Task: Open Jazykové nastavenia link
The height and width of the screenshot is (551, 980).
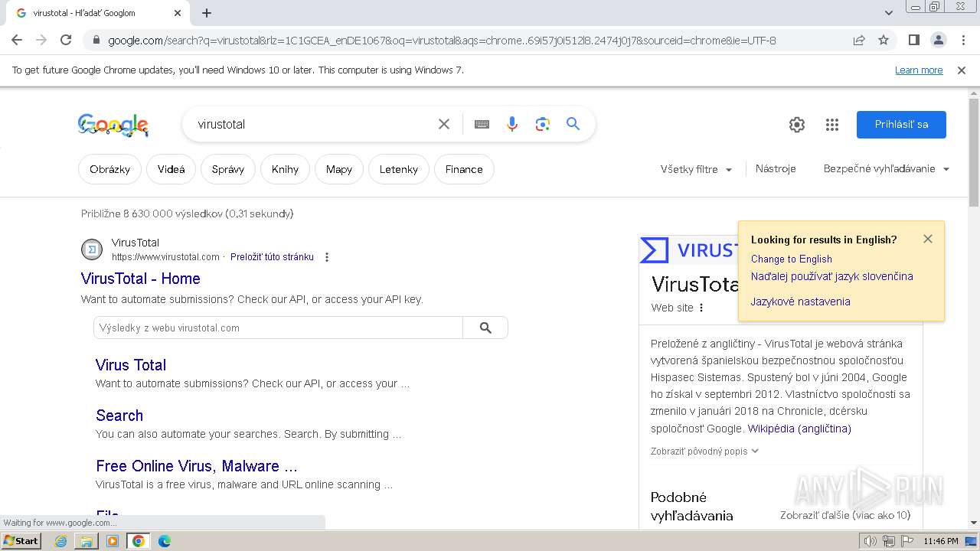Action: [x=801, y=302]
